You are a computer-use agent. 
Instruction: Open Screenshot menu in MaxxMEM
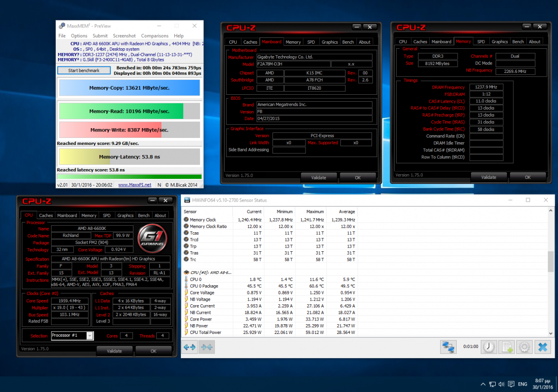click(x=125, y=36)
